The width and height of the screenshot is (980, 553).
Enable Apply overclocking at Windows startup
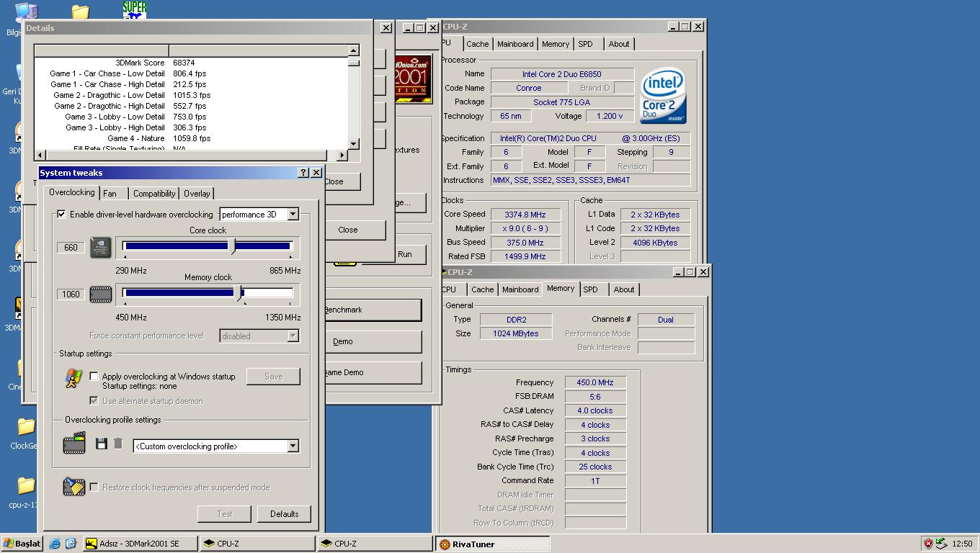pyautogui.click(x=94, y=376)
